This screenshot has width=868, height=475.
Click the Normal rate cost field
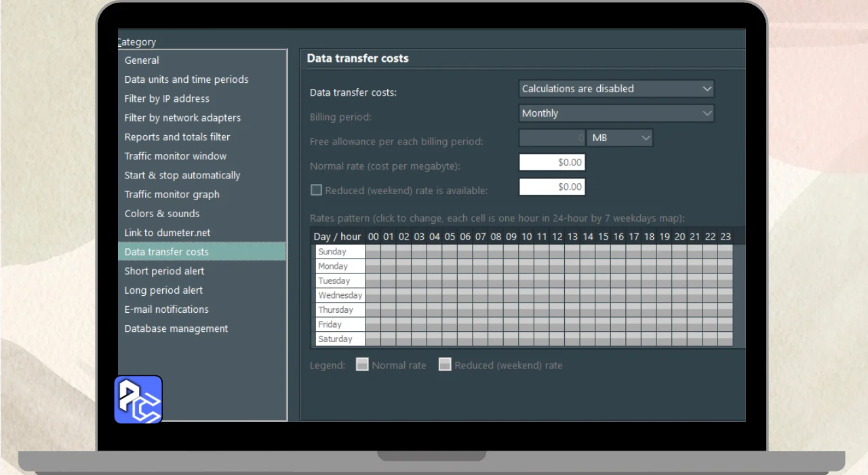[x=552, y=162]
